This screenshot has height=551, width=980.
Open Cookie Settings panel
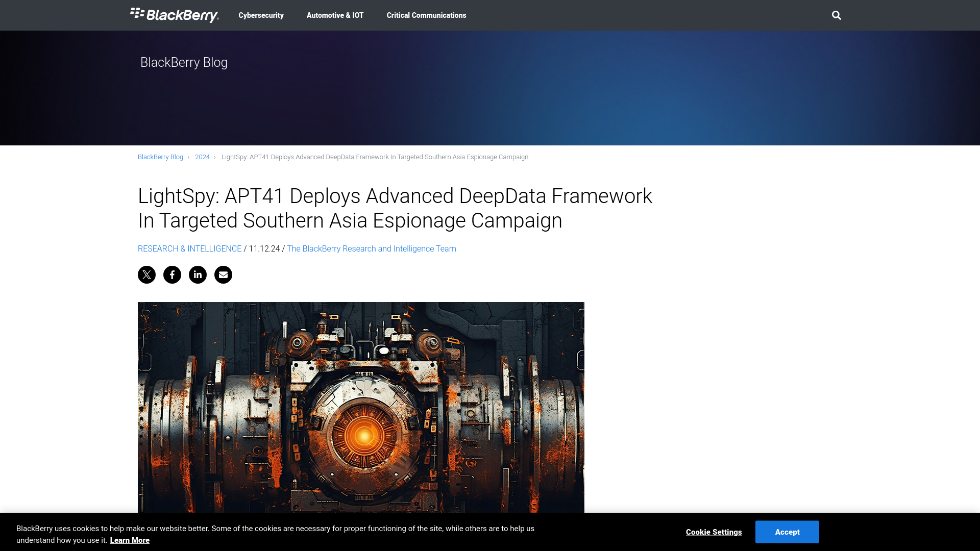pyautogui.click(x=714, y=532)
